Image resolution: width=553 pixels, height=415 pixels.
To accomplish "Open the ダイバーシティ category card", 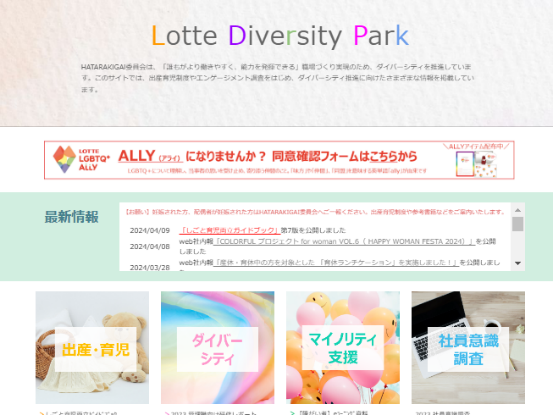I will point(218,348).
